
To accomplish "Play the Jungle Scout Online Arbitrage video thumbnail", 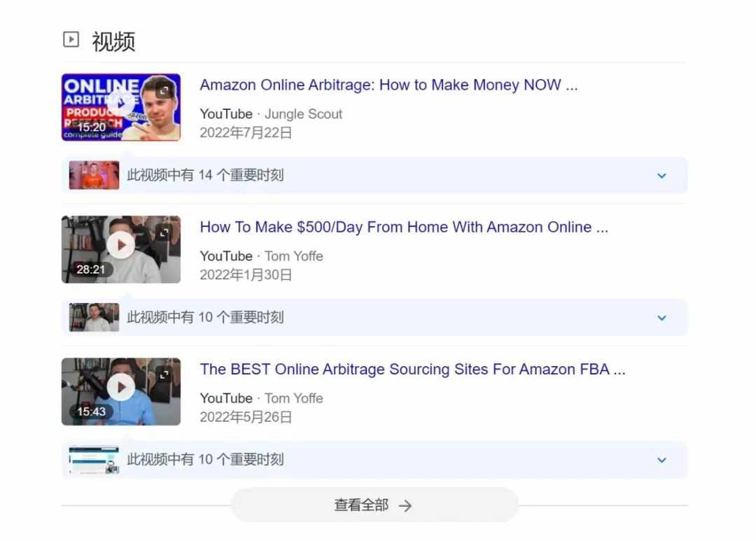I will 121,107.
